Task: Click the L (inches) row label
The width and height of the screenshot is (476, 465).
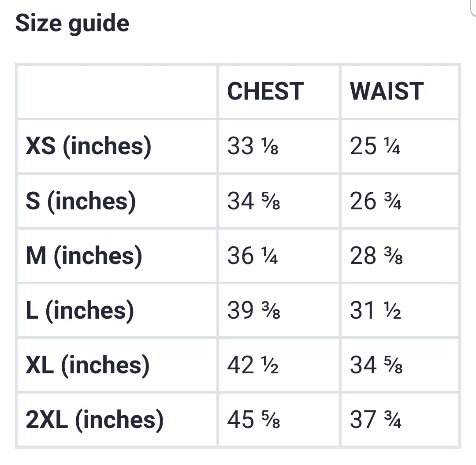Action: pos(80,311)
